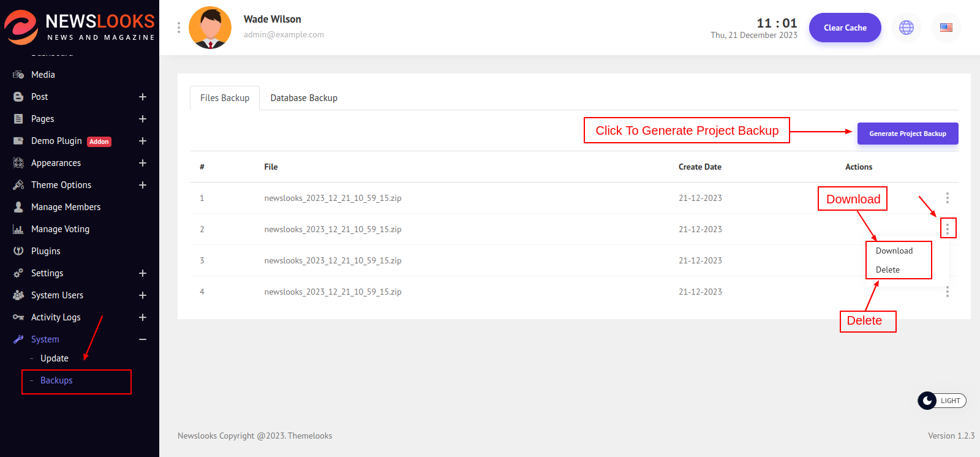Open the three-dot menu beside the avatar
980x457 pixels.
tap(179, 28)
